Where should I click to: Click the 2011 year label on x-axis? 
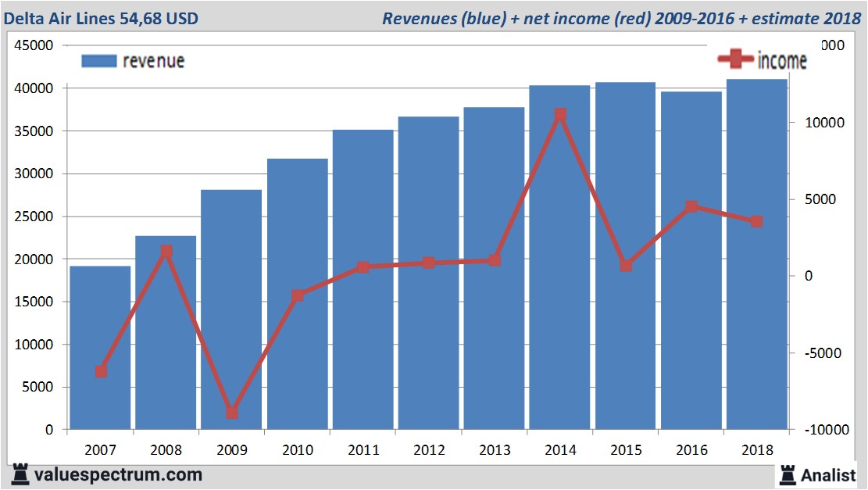pyautogui.click(x=363, y=449)
